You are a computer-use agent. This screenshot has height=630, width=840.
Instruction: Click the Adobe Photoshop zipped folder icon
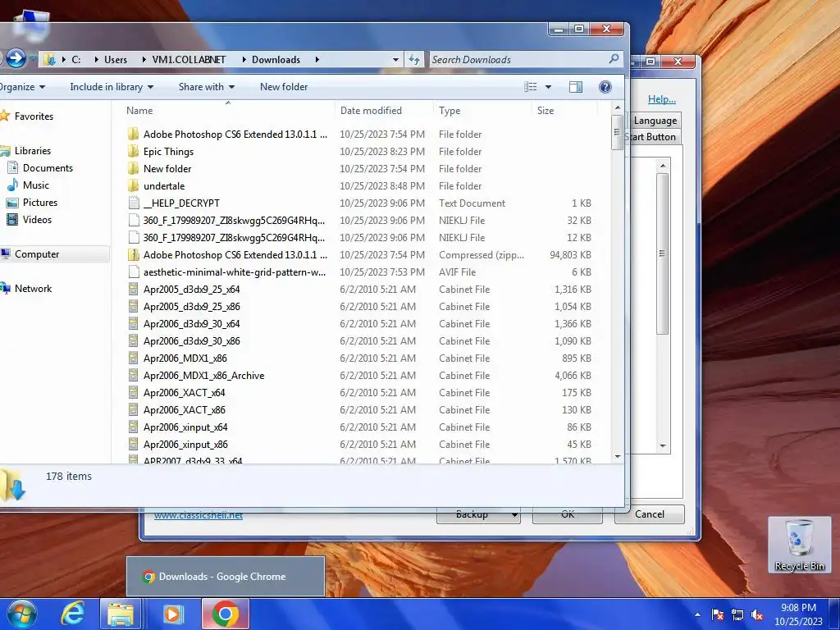(x=134, y=255)
